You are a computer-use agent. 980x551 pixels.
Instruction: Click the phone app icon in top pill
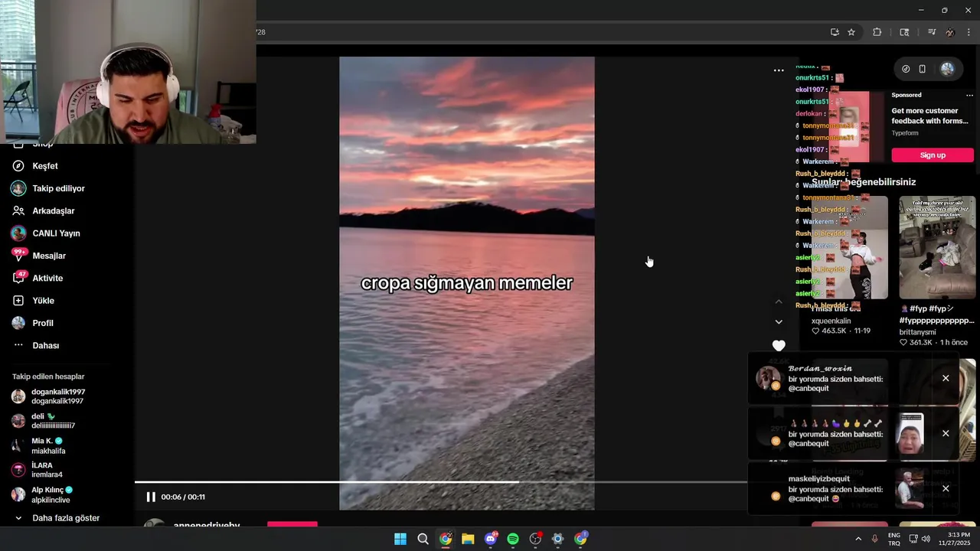pyautogui.click(x=923, y=69)
